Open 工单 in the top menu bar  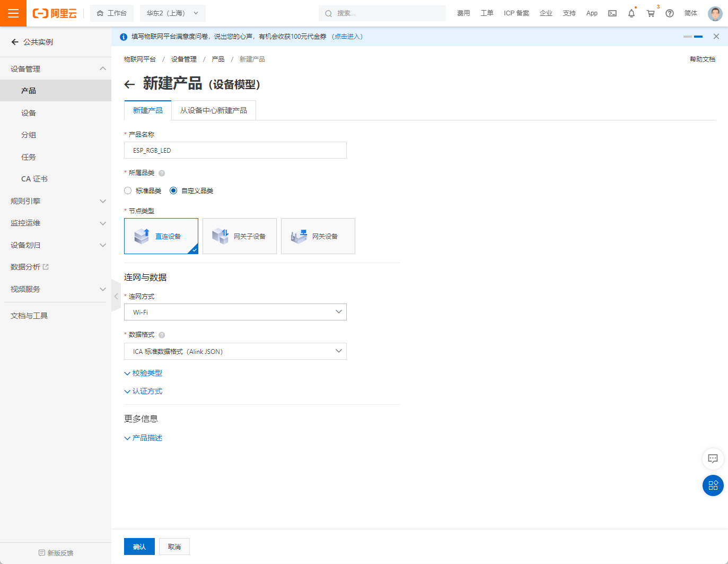click(487, 13)
